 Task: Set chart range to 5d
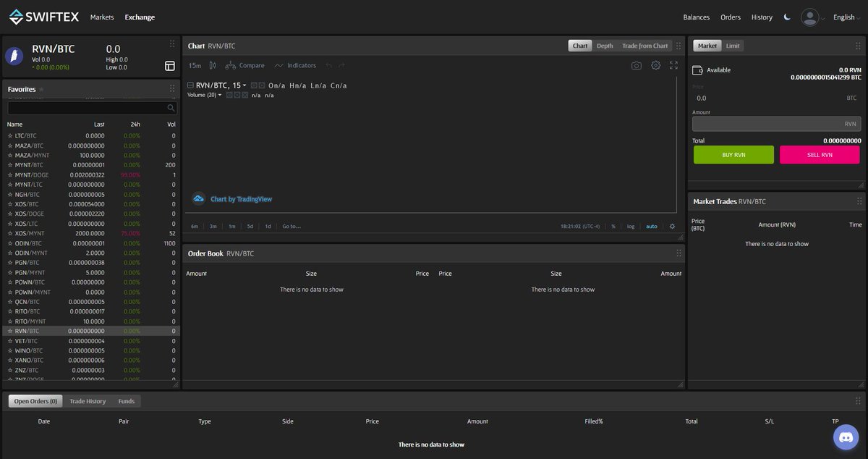(x=250, y=226)
